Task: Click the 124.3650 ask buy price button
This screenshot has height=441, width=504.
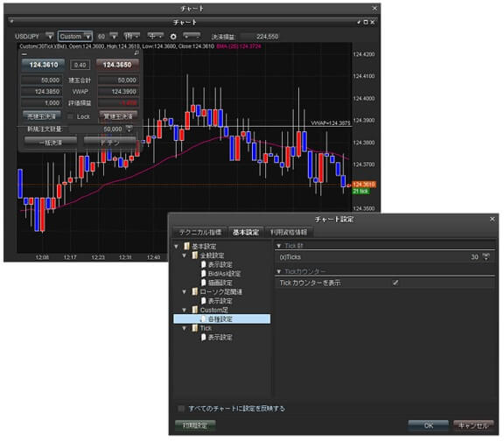Action: point(117,65)
